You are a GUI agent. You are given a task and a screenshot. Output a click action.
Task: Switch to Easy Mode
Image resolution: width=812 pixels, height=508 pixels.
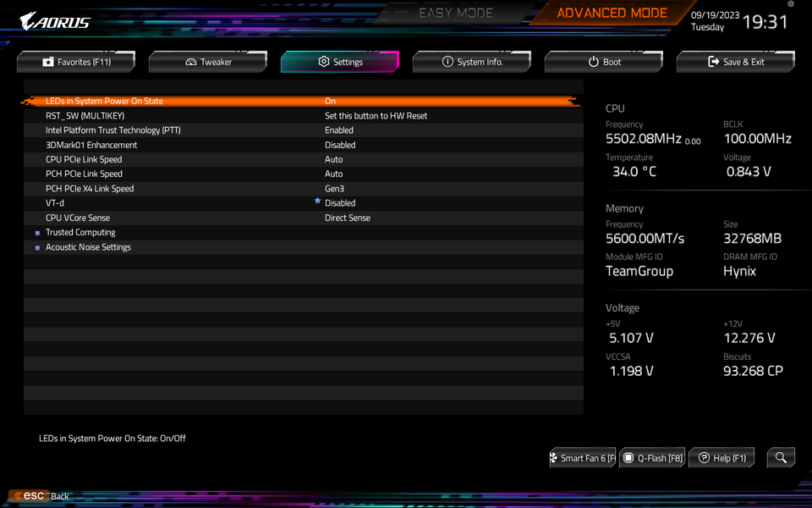pos(456,13)
